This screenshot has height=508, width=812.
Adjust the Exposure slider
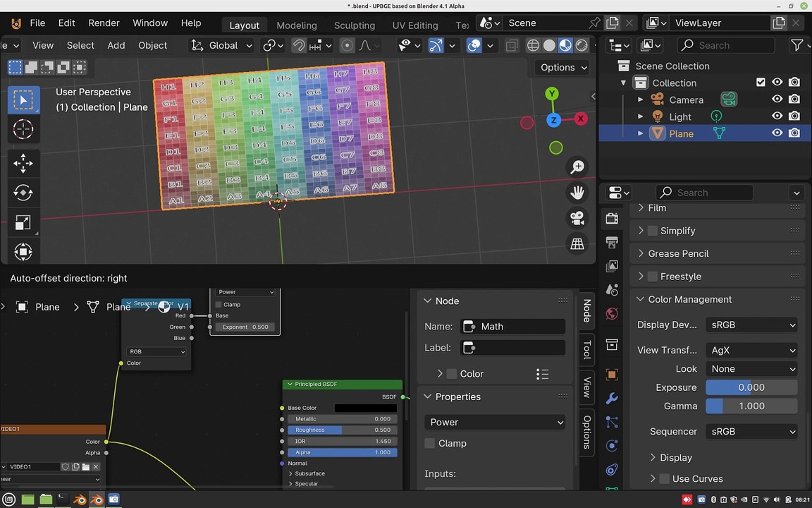pos(751,388)
